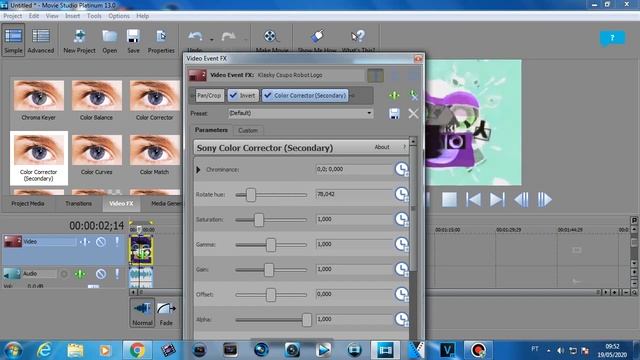Viewport: 640px width, 360px height.
Task: Open the Pan/Crop button in FX chain
Action: [x=209, y=96]
